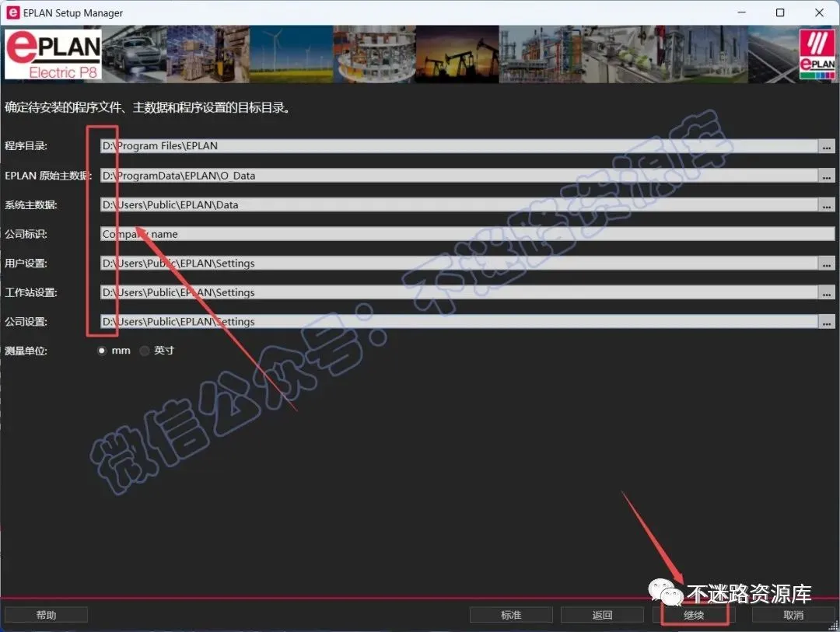The image size is (840, 632).
Task: Open browse button for 系统主数据 path
Action: pos(827,204)
